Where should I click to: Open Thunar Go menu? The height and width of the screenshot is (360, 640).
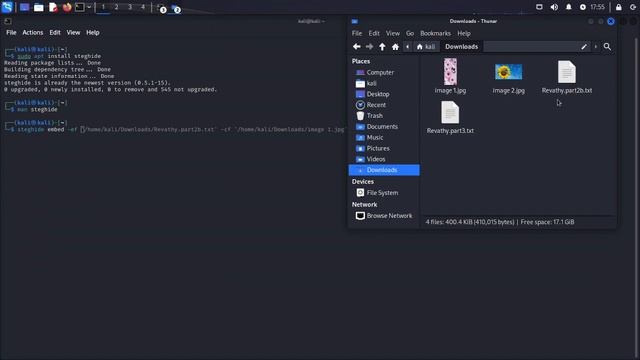pos(410,33)
